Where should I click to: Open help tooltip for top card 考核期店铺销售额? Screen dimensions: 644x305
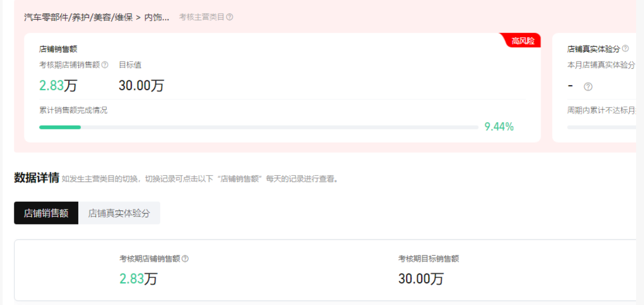[x=105, y=65]
